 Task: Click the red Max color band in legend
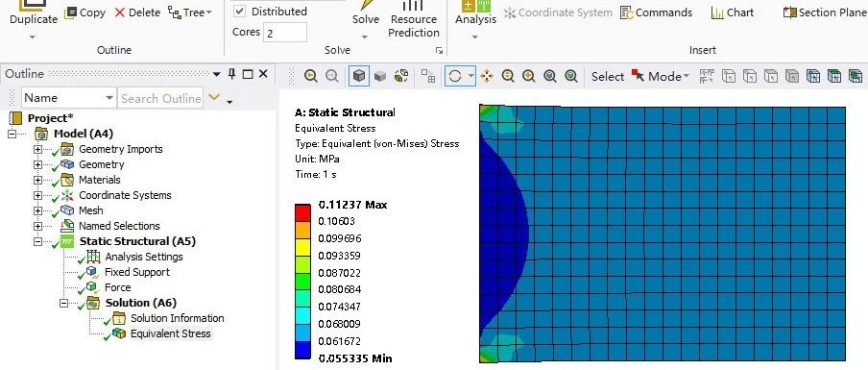(302, 213)
